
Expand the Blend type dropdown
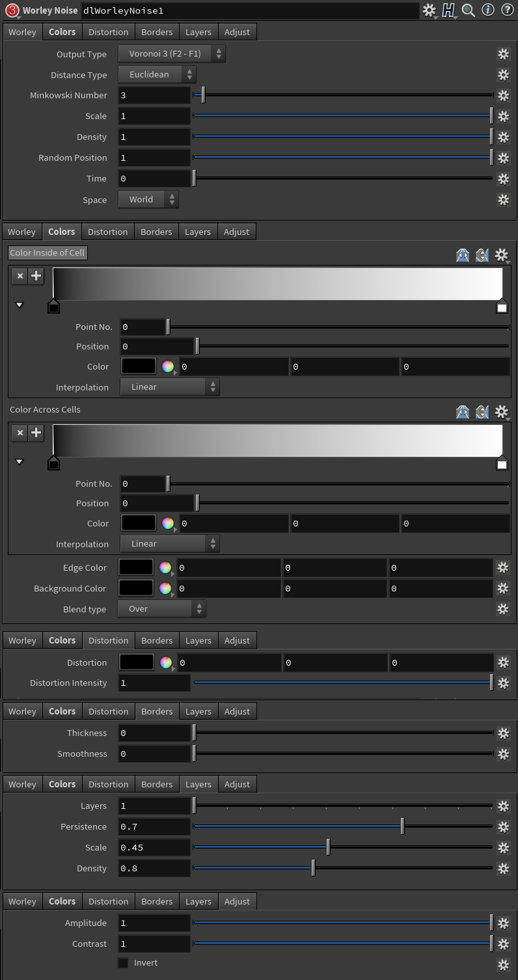point(161,609)
